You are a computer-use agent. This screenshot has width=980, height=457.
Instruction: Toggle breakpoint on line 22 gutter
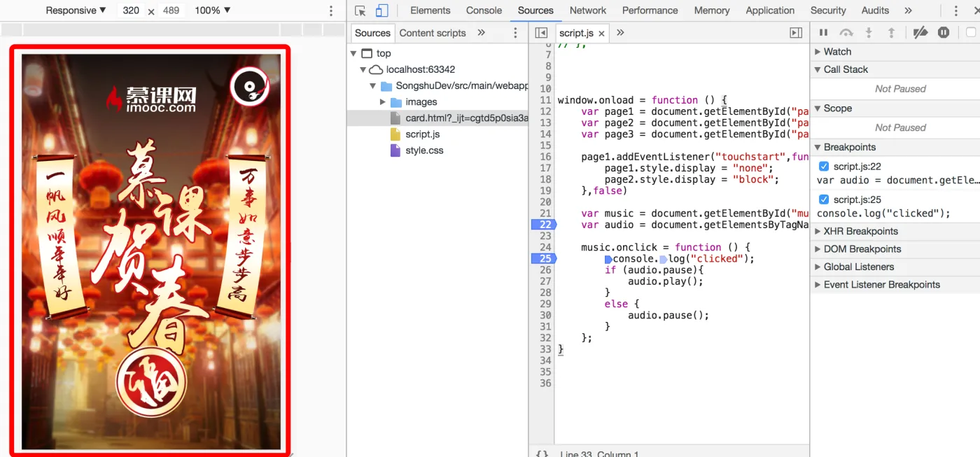coord(543,225)
